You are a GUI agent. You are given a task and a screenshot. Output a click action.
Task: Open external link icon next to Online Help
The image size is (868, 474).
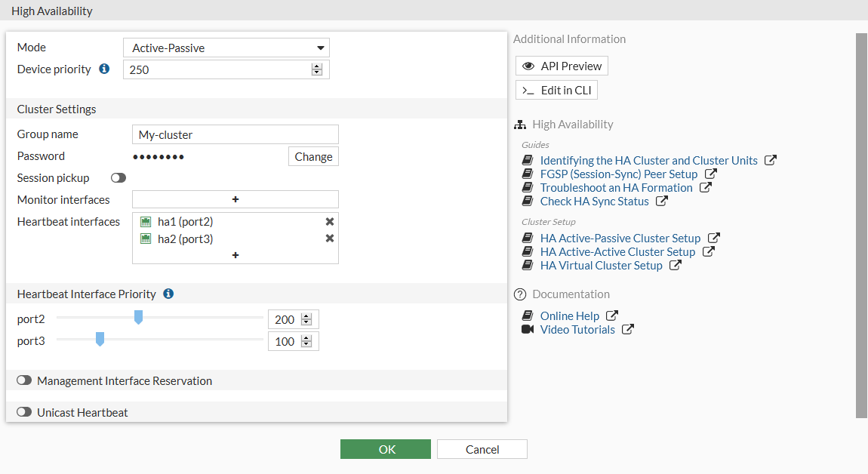[612, 316]
